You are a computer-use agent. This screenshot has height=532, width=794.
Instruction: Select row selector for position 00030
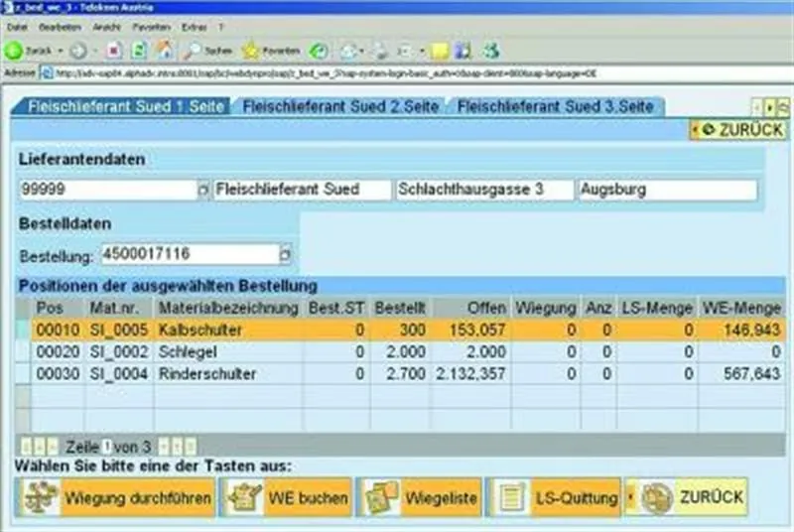point(25,374)
